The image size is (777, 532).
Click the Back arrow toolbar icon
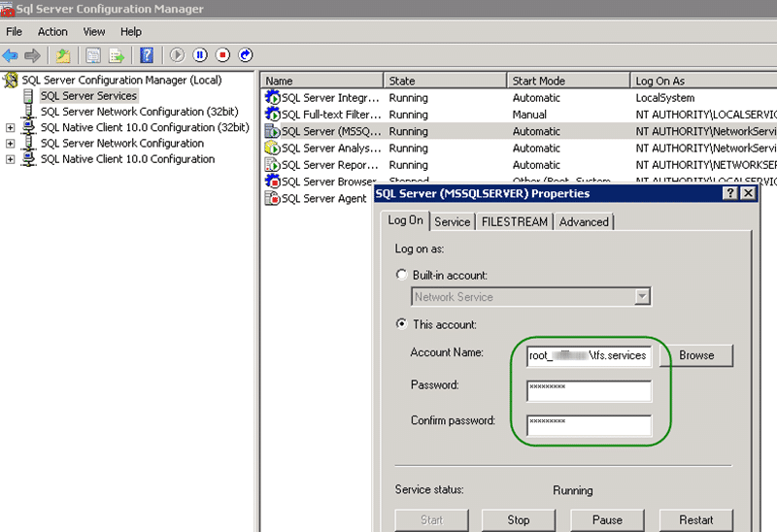click(10, 55)
